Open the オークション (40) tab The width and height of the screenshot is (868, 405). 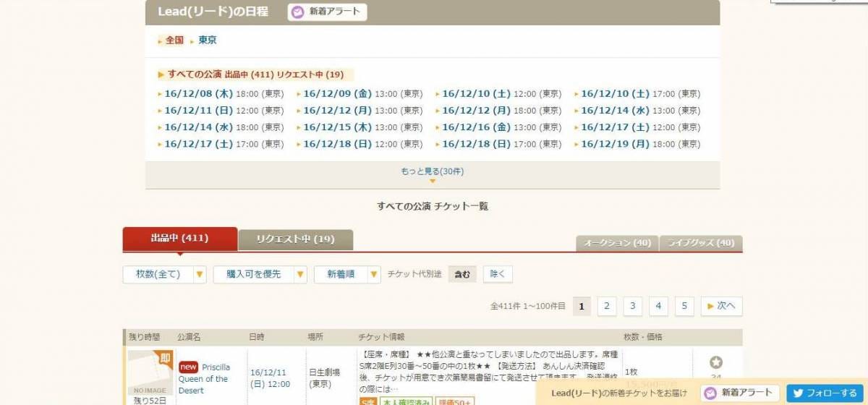tap(617, 244)
